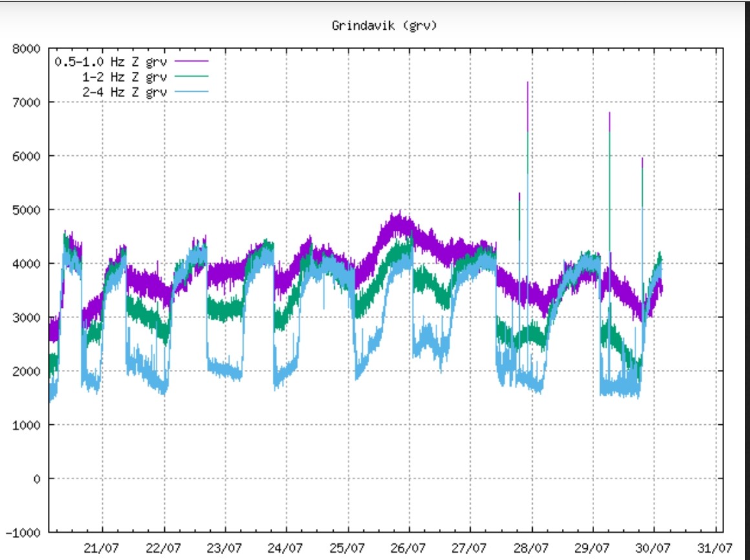This screenshot has height=560, width=750.
Task: Click the 23/07 date label
Action: click(225, 548)
